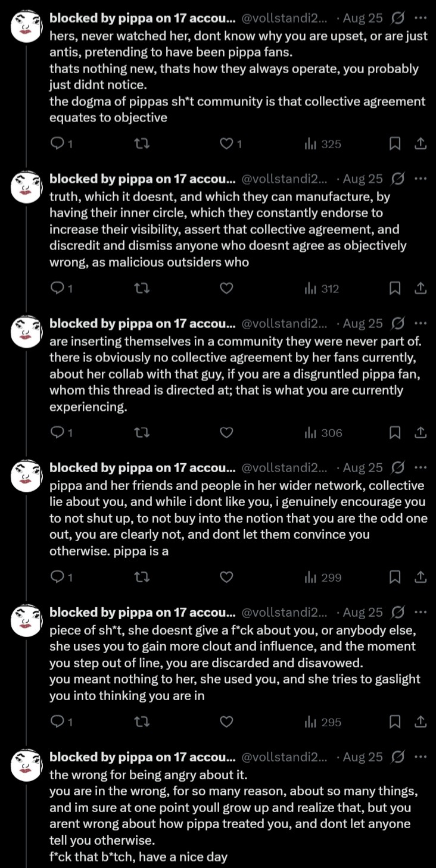436x868 pixels.
Task: Open display name on tweet with 295 views
Action: coord(142,613)
